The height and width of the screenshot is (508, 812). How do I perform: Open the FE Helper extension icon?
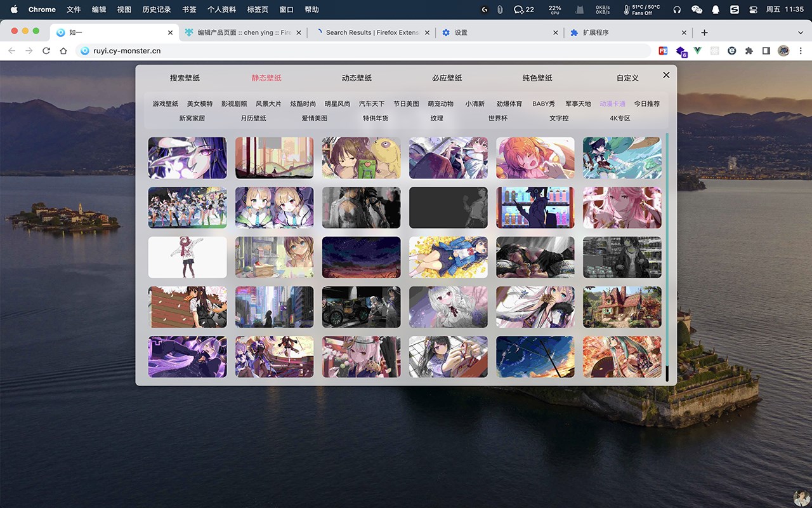(x=663, y=51)
